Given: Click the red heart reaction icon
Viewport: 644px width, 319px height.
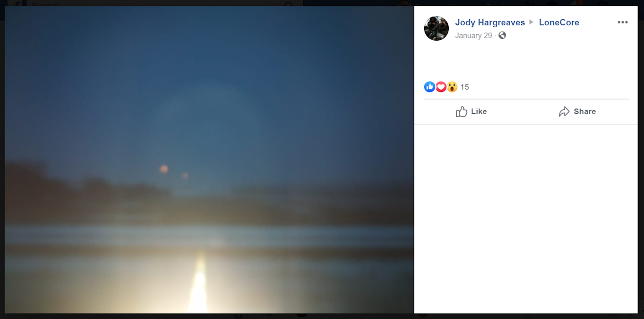Looking at the screenshot, I should click(441, 87).
